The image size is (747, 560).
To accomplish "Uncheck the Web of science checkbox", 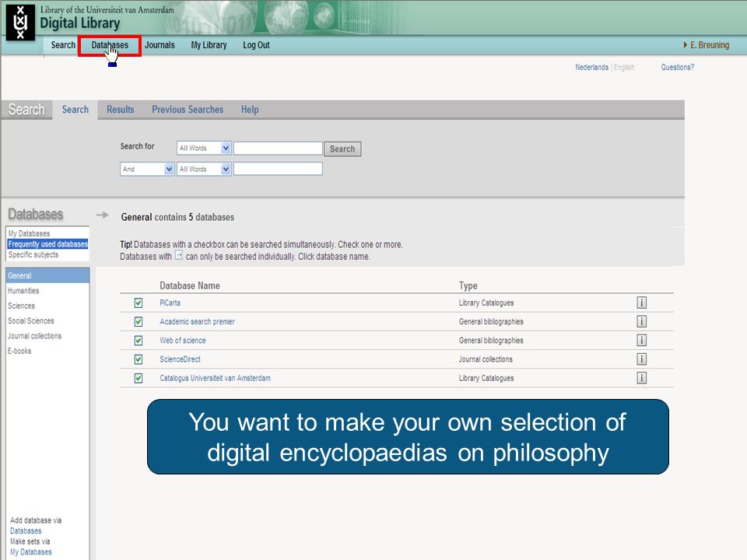I will click(139, 341).
